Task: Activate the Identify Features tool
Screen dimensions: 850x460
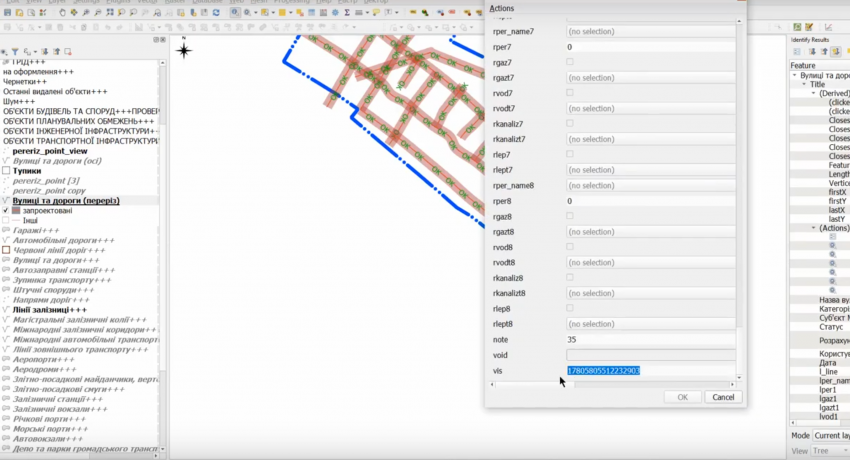Action: [x=235, y=12]
